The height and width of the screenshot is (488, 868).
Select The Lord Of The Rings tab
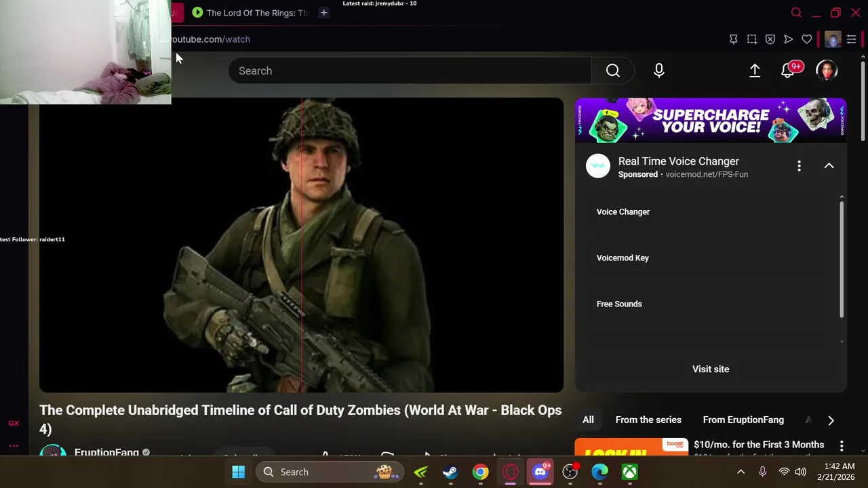click(x=250, y=12)
